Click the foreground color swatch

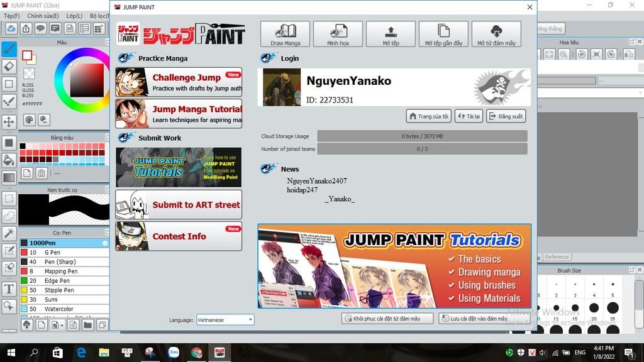27,55
